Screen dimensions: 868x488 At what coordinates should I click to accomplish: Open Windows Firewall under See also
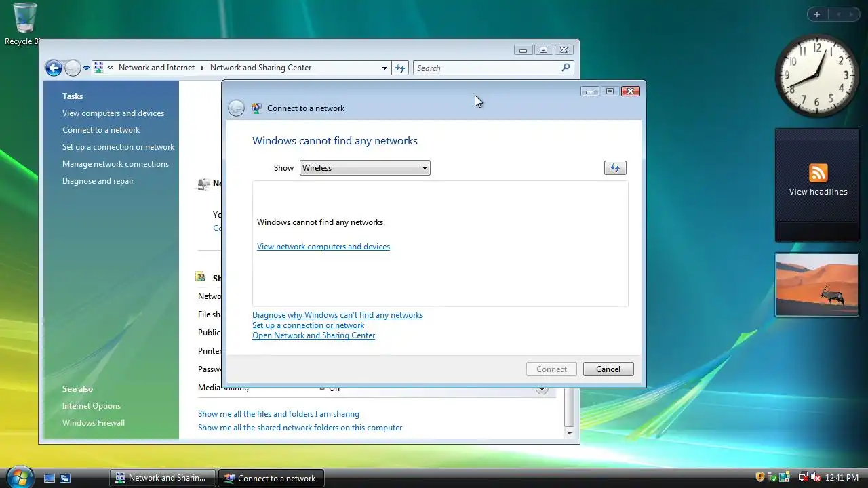coord(94,423)
